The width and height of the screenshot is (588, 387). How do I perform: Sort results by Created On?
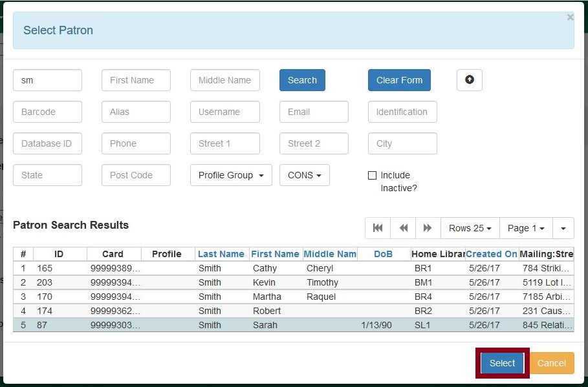(492, 254)
